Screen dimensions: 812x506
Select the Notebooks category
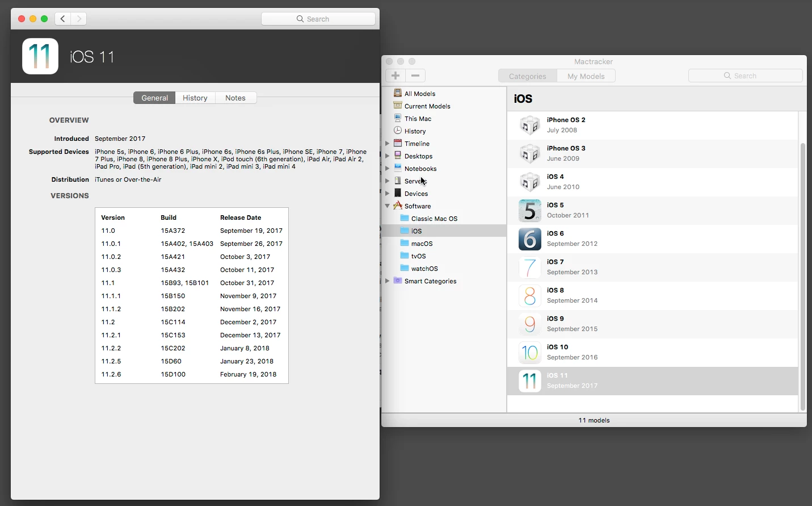[x=415, y=169]
